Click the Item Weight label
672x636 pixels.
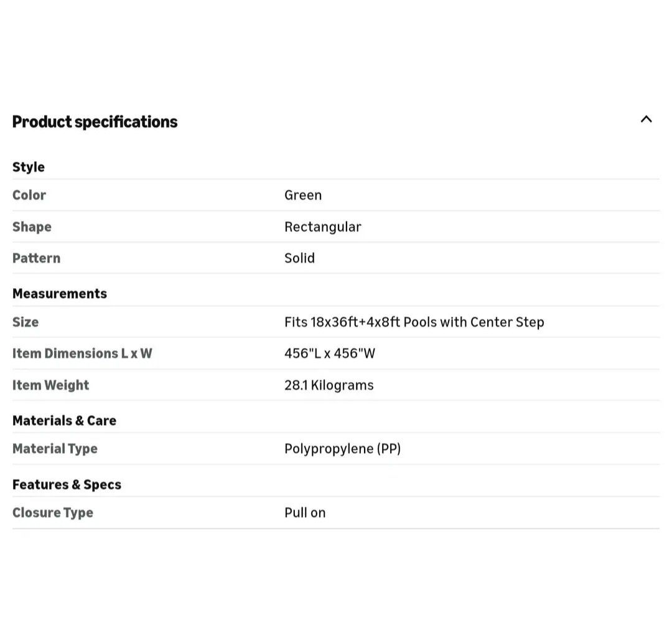tap(51, 385)
